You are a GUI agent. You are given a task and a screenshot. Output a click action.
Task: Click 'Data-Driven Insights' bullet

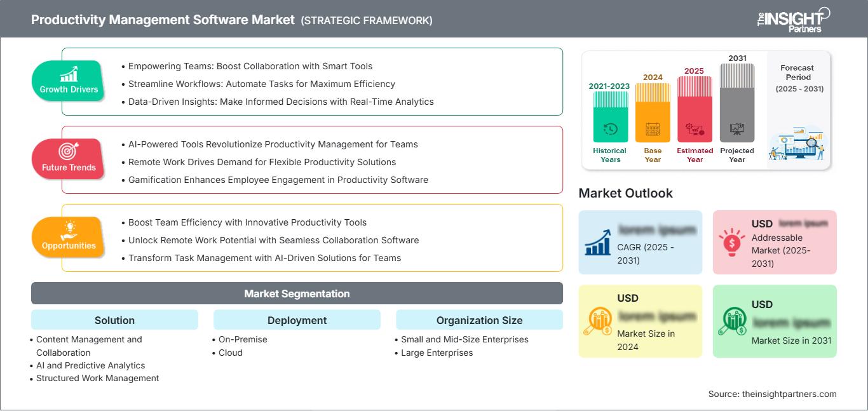click(x=281, y=102)
